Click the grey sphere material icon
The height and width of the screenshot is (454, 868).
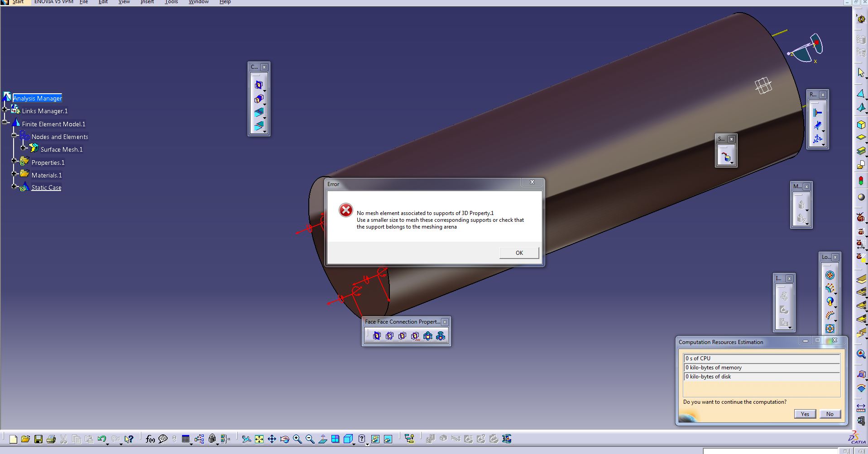point(861,197)
